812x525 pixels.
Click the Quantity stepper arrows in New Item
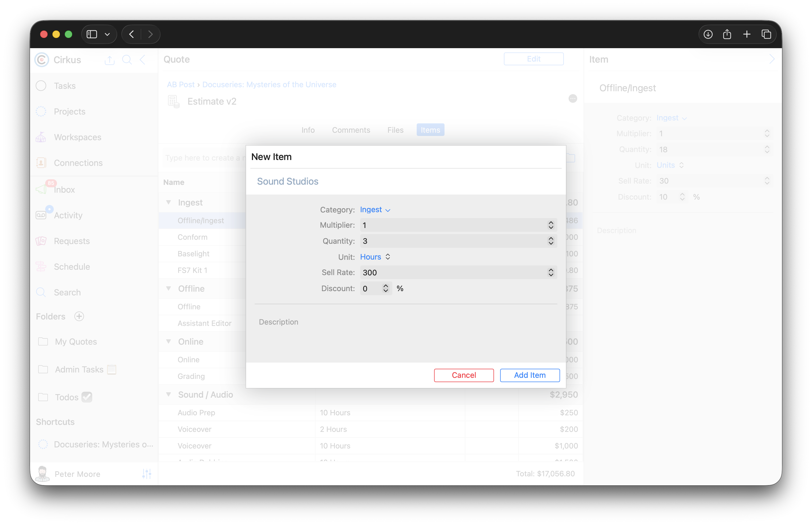551,241
